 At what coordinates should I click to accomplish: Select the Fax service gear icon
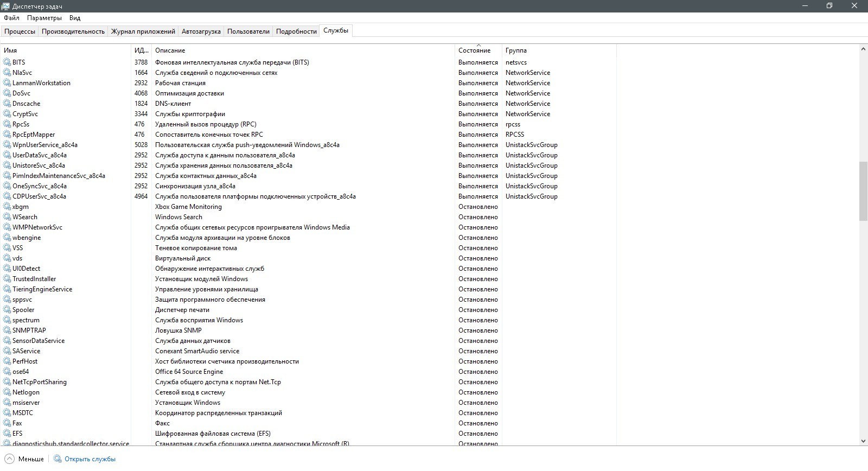pos(7,423)
